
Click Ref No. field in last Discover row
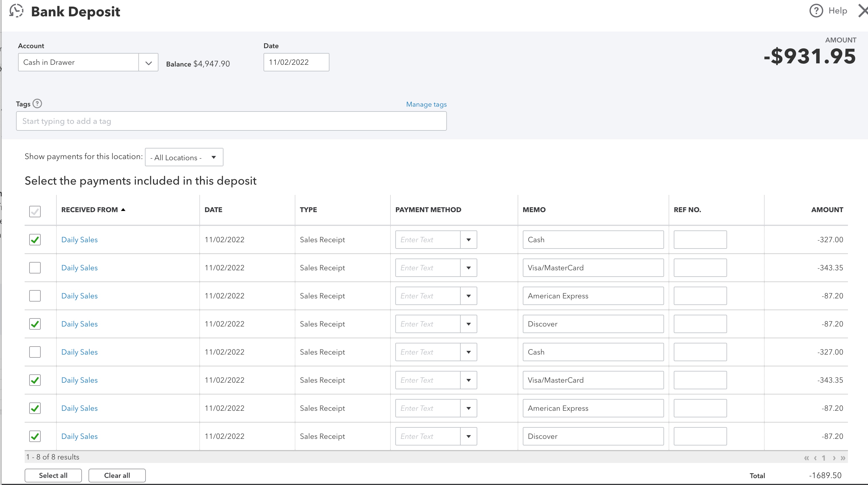700,436
